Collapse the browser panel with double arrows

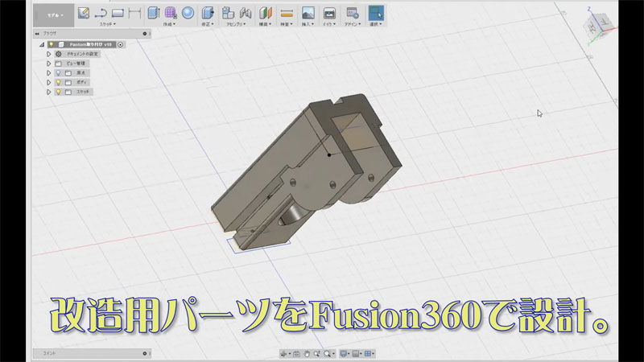(x=37, y=34)
